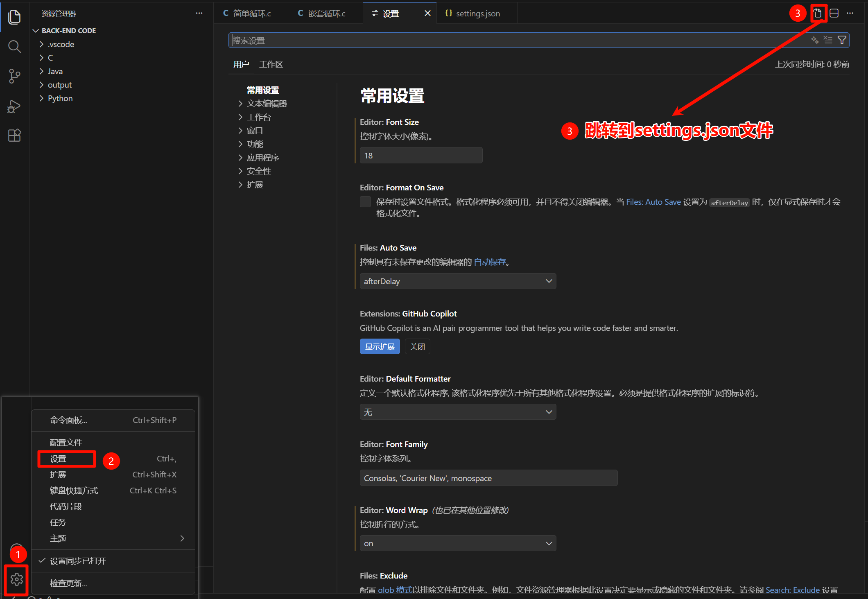Select the 用户 settings scope tab
868x599 pixels.
pos(241,64)
